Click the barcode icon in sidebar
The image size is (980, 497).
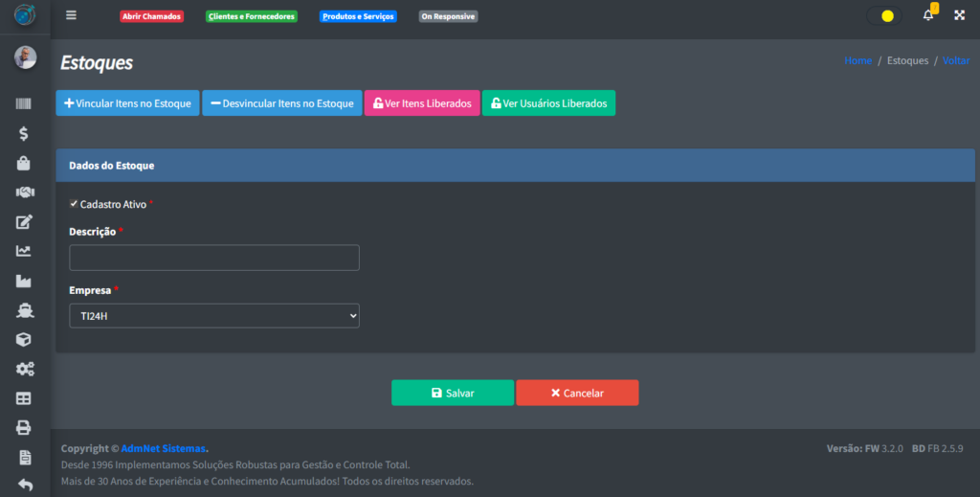tap(24, 104)
